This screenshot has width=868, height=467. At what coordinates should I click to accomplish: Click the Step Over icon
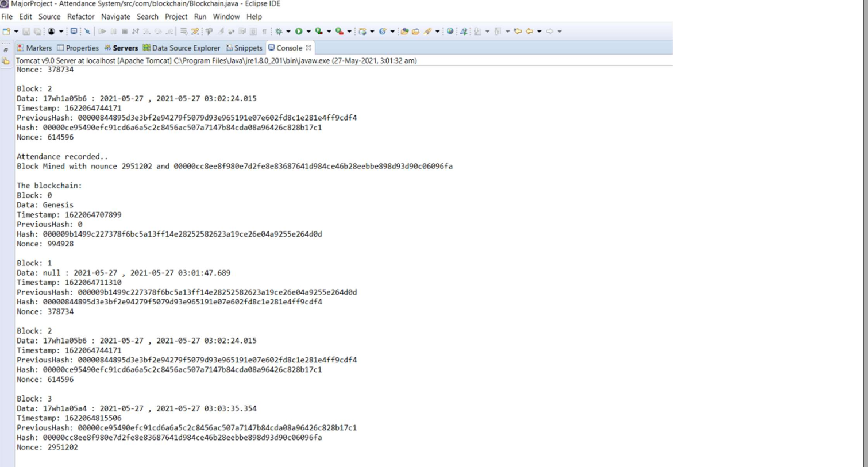click(x=158, y=31)
